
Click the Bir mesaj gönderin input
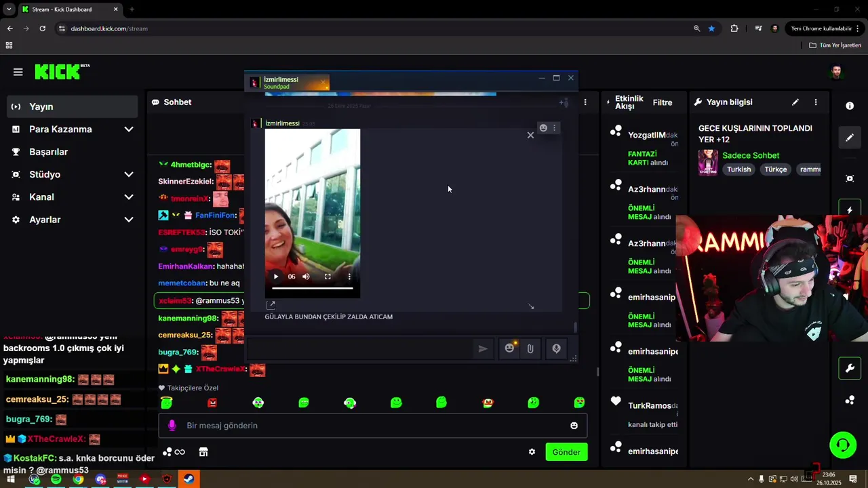(373, 426)
